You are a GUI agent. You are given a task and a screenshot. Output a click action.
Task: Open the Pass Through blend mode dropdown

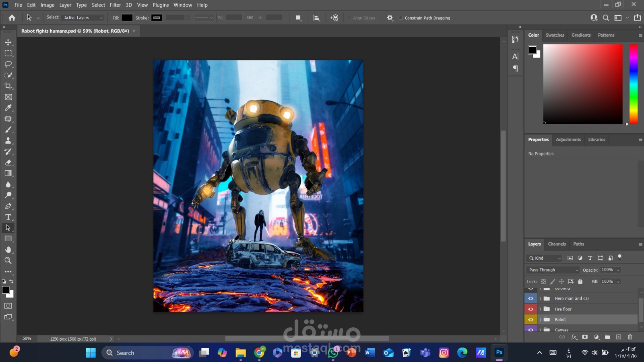[x=553, y=270]
